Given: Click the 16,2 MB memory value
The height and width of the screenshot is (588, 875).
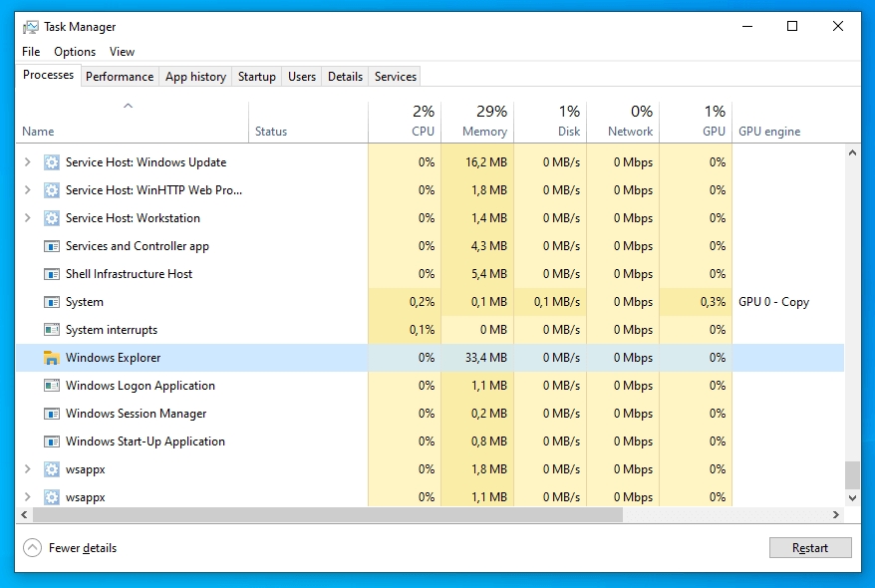Looking at the screenshot, I should tap(486, 162).
